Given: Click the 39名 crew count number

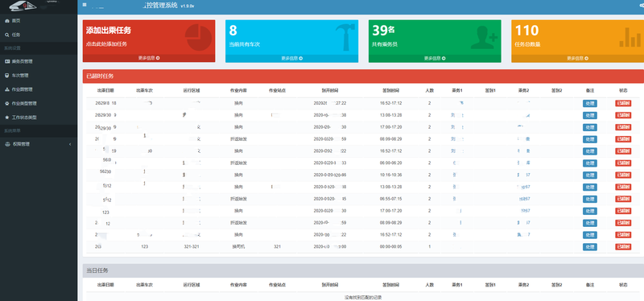Looking at the screenshot, I should (x=384, y=31).
